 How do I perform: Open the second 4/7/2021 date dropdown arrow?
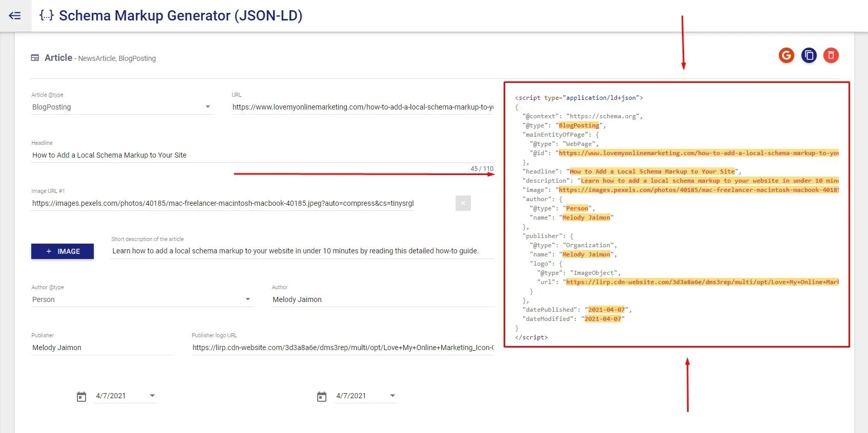click(x=392, y=396)
